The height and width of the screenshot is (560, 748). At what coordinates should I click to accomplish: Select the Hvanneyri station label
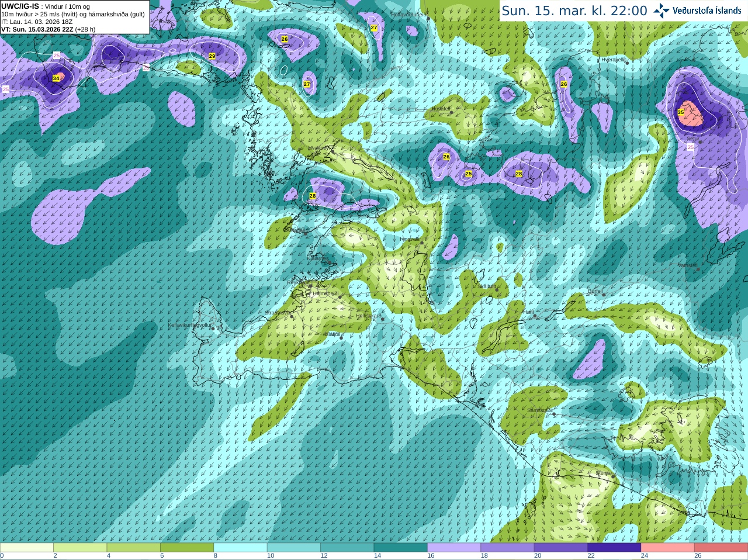319,148
